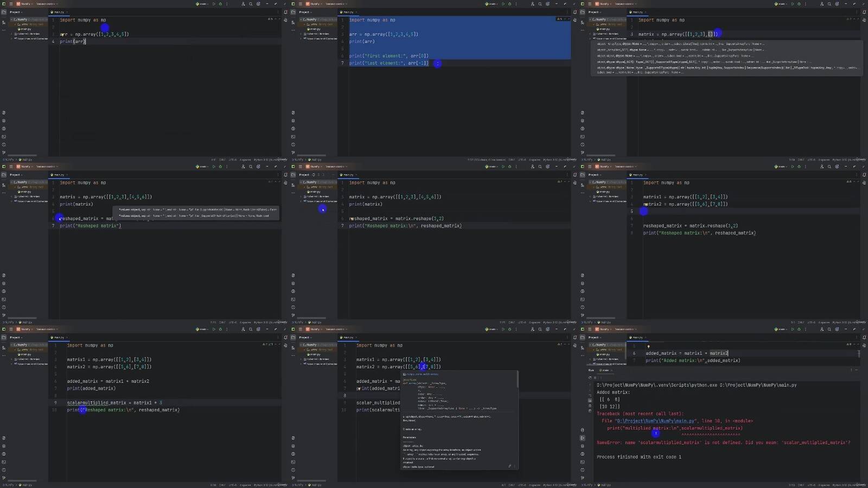Select main.py in the print(arr) frame tree

pyautogui.click(x=25, y=29)
